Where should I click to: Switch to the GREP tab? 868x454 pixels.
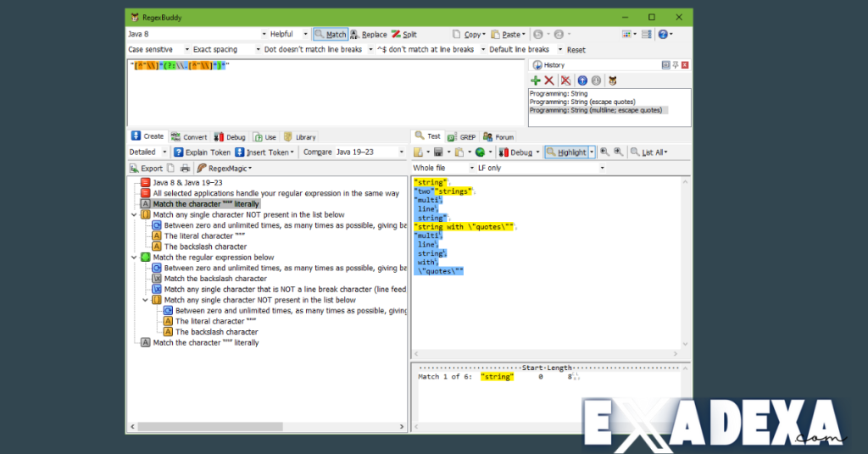tap(461, 137)
